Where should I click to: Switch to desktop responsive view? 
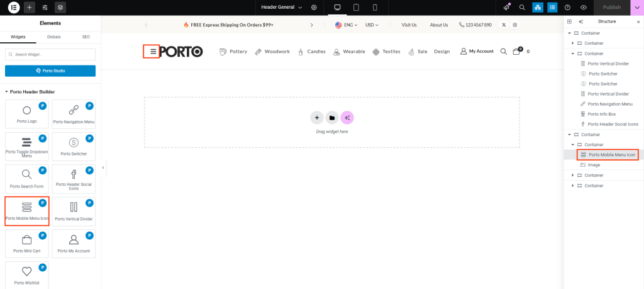click(x=337, y=8)
